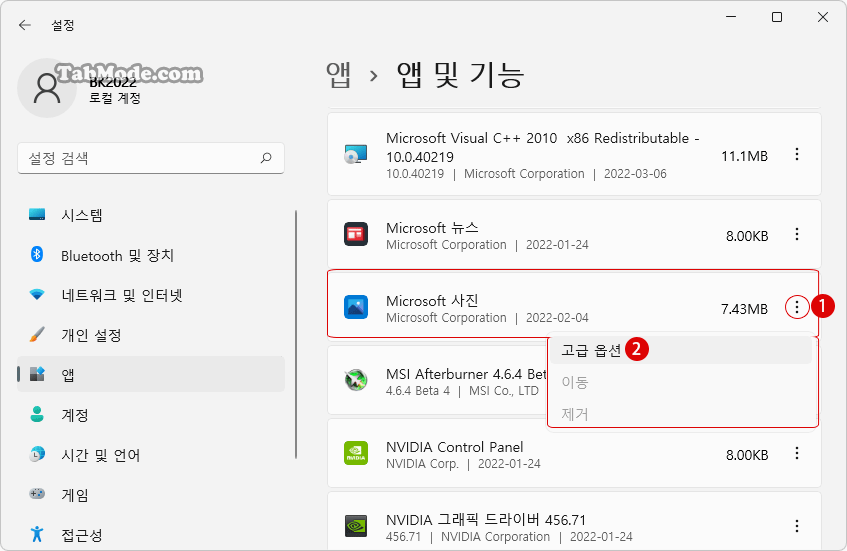Click the search magnifier icon
Viewport: 847px width, 551px height.
pyautogui.click(x=266, y=158)
